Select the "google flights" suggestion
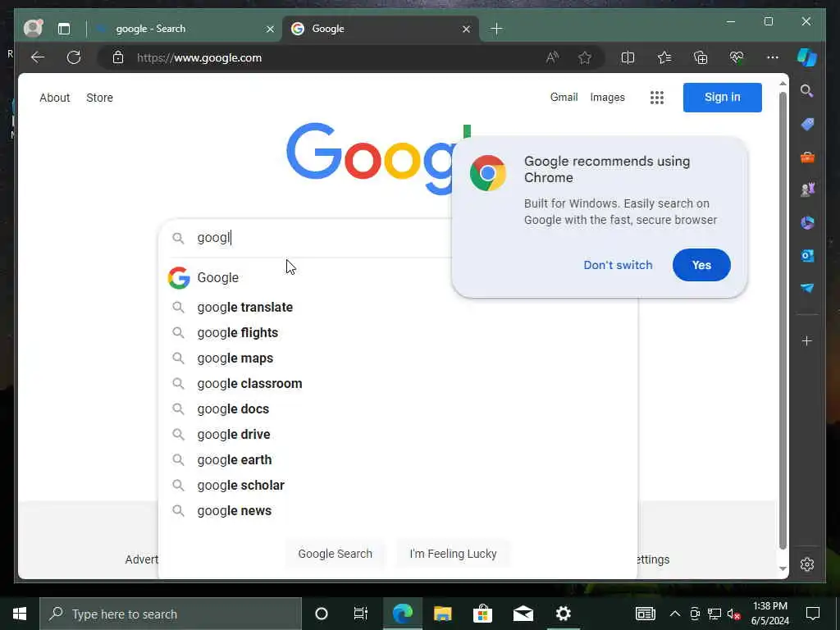This screenshot has height=630, width=840. coord(398,333)
